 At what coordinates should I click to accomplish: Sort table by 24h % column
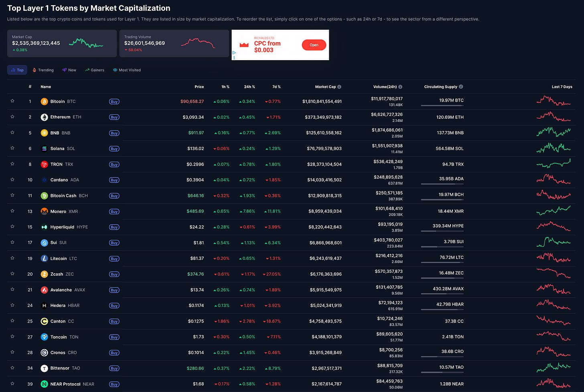point(249,87)
